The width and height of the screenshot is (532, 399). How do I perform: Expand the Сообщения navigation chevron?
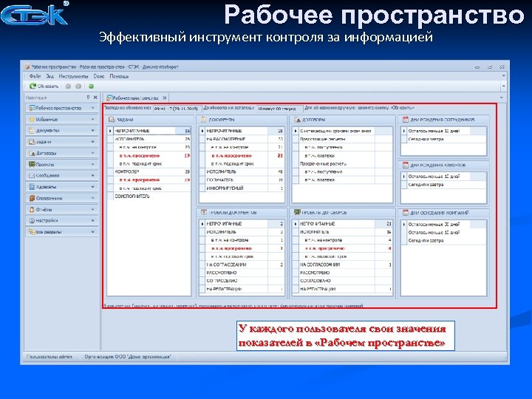tap(92, 176)
